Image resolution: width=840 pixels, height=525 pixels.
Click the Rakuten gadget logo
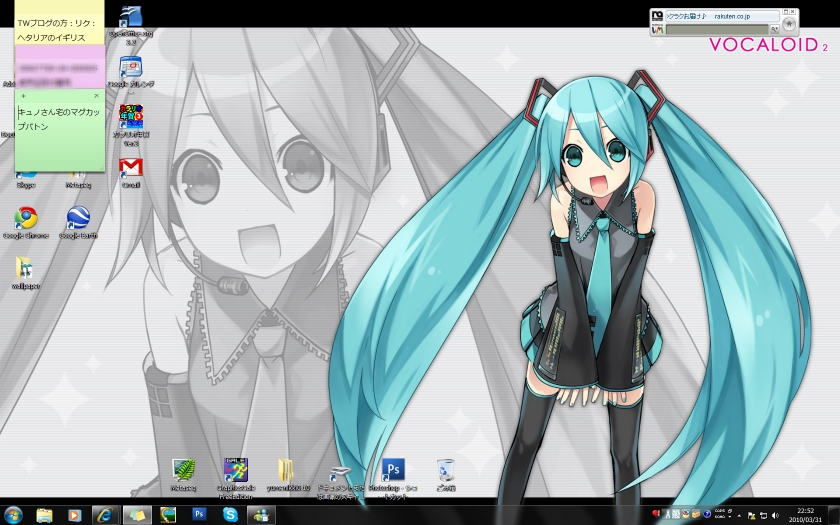click(657, 16)
